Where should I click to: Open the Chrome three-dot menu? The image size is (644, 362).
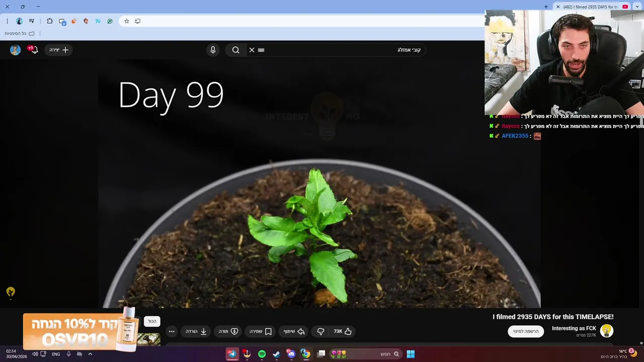[x=7, y=21]
